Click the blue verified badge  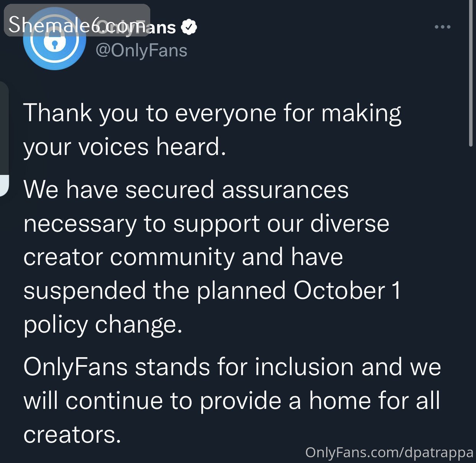point(189,27)
